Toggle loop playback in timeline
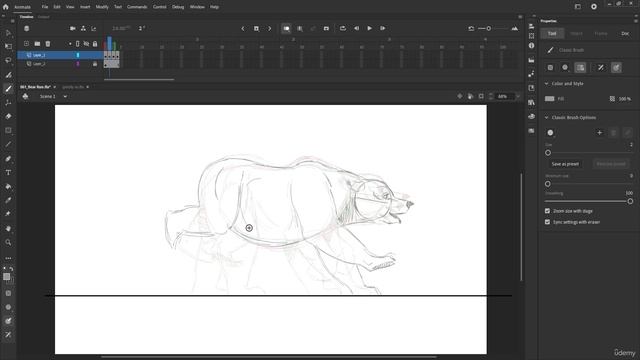Image resolution: width=640 pixels, height=360 pixels. click(x=343, y=29)
